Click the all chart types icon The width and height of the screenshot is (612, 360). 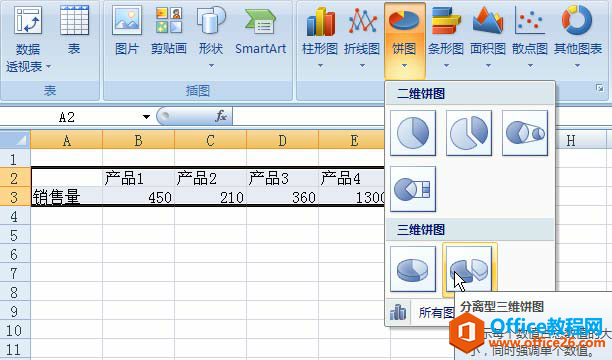(x=398, y=312)
